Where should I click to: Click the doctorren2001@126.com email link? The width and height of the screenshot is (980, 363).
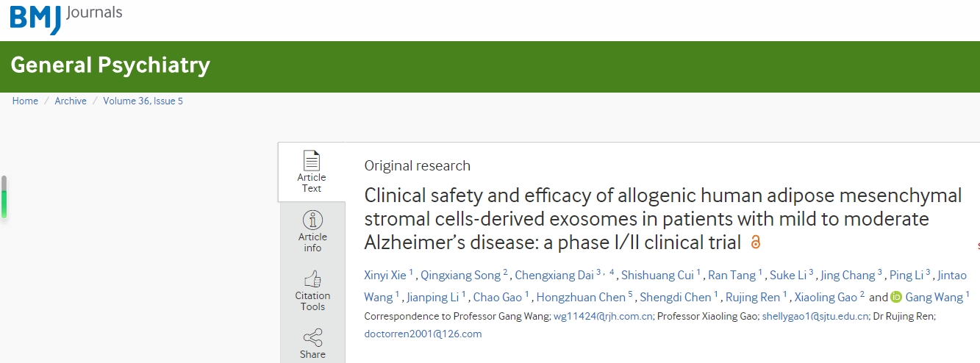pos(423,334)
